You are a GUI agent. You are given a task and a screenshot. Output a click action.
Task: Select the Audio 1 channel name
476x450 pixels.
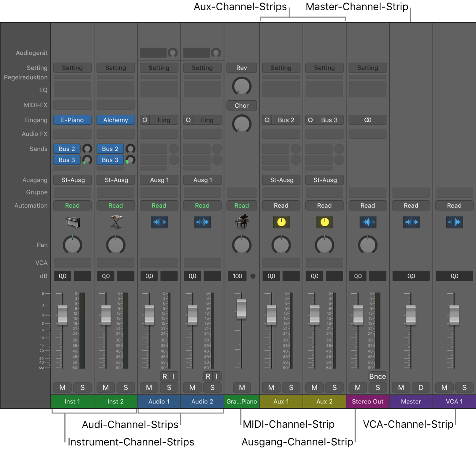pos(159,401)
